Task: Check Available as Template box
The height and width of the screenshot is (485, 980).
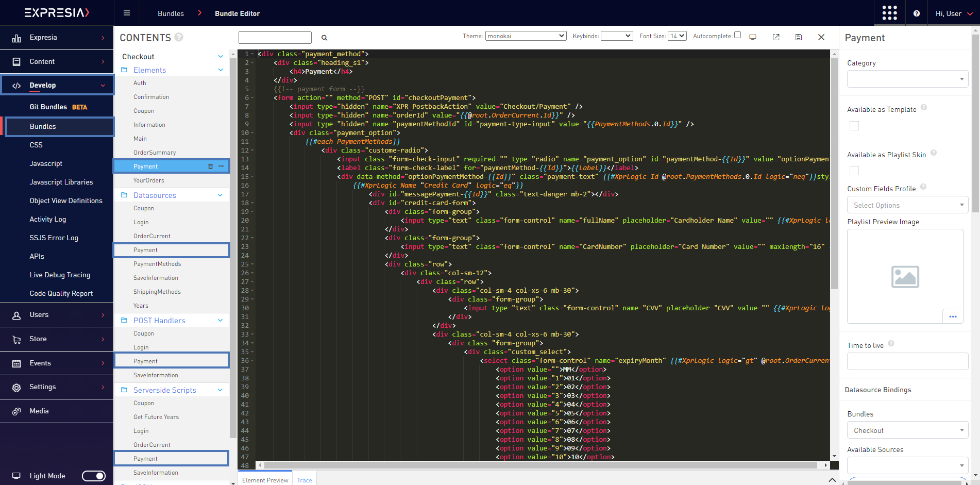Action: (x=854, y=126)
